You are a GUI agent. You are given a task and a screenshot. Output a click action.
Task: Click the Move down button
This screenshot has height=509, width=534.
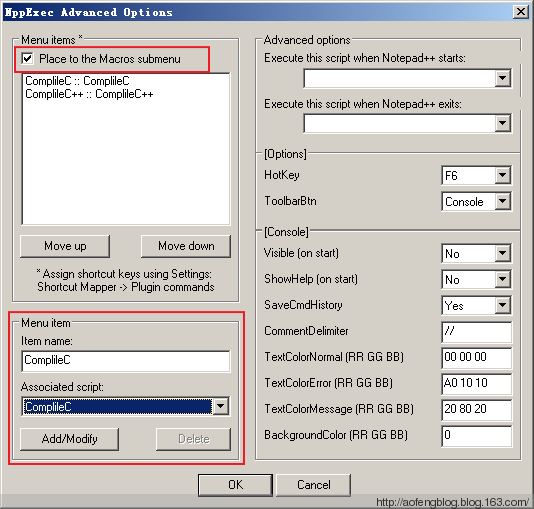(x=186, y=246)
